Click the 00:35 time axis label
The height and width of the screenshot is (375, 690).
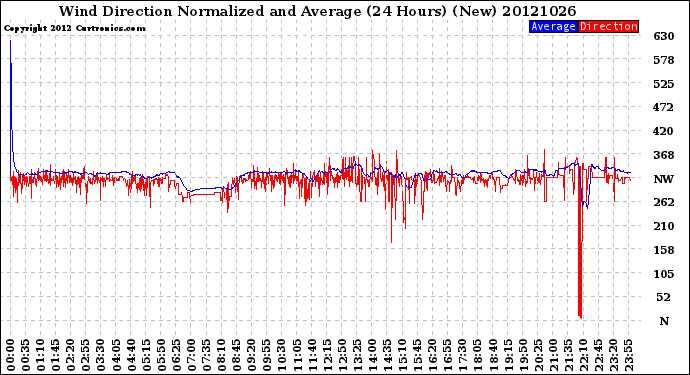(x=26, y=355)
